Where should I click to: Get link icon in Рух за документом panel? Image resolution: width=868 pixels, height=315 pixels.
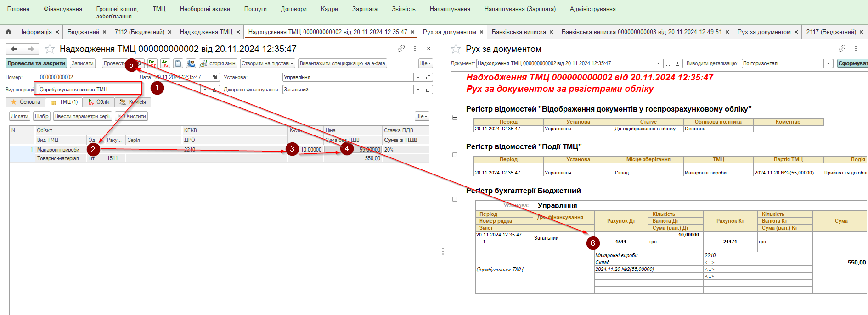(x=841, y=49)
